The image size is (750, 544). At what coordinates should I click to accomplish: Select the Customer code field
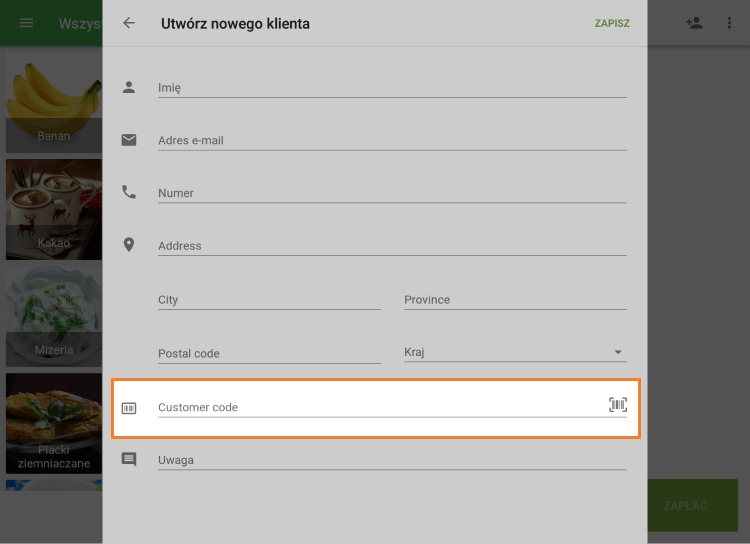[x=380, y=407]
